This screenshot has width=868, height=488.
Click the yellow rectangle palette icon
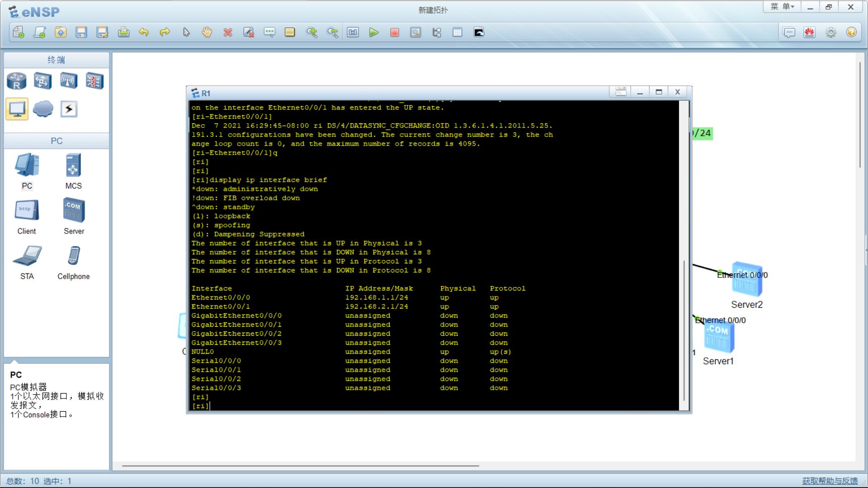[x=290, y=32]
